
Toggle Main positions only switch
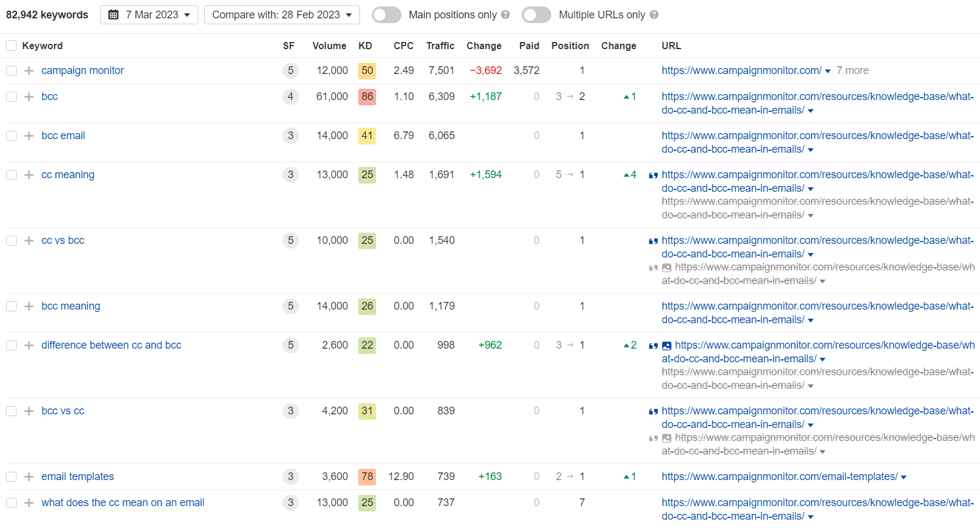point(387,15)
